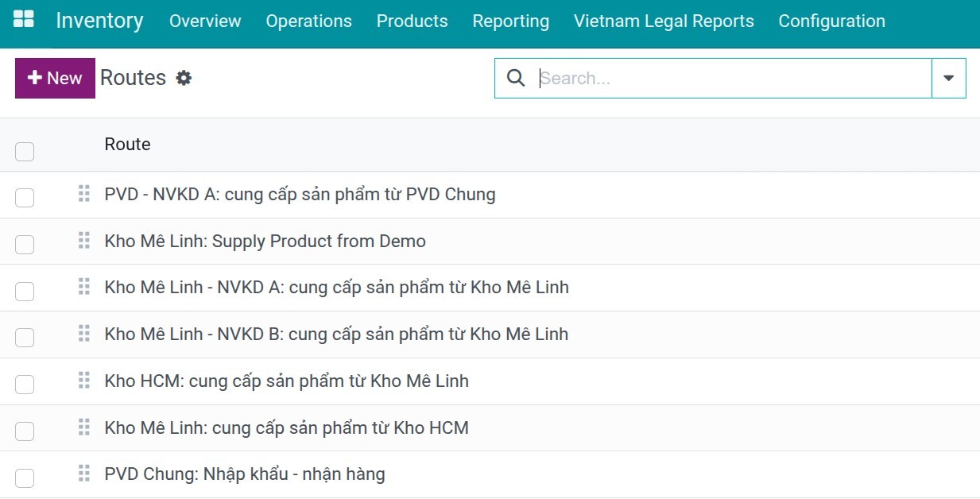The width and height of the screenshot is (980, 499).
Task: Tick checkbox for route supplied from Kho HCM
Action: click(x=25, y=431)
